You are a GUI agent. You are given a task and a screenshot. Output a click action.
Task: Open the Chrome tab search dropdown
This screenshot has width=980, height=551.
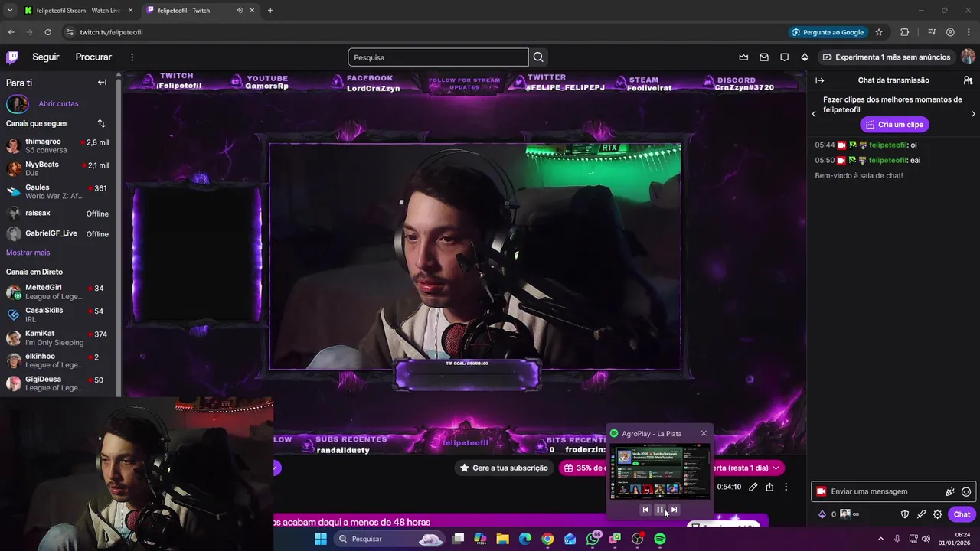click(10, 11)
